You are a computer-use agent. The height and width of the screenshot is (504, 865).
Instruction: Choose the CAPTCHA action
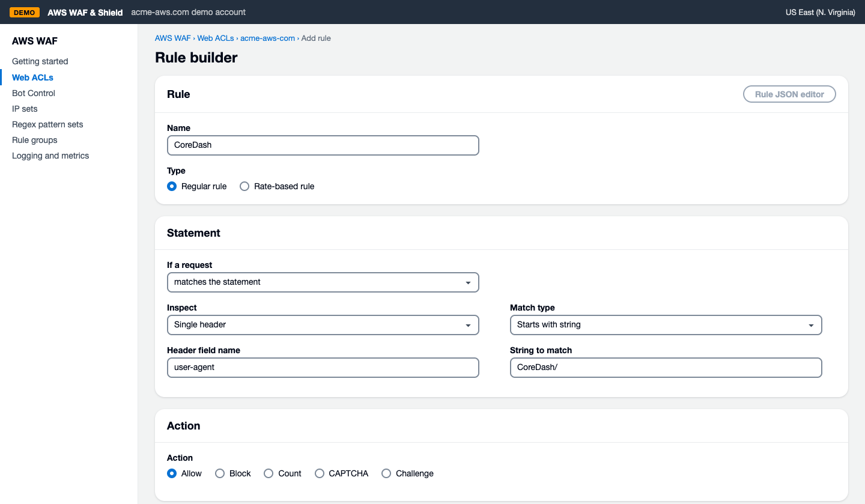[319, 473]
